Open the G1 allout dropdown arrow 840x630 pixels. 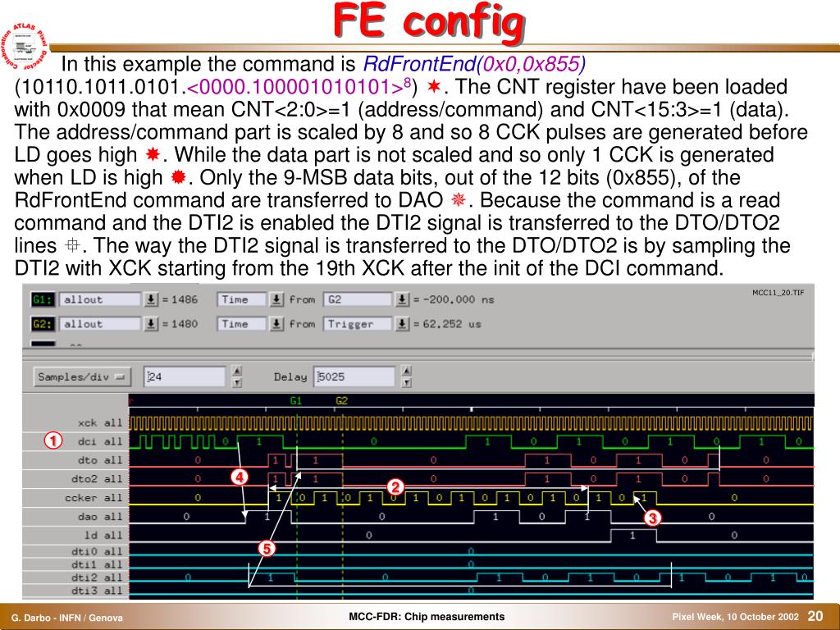click(x=151, y=299)
